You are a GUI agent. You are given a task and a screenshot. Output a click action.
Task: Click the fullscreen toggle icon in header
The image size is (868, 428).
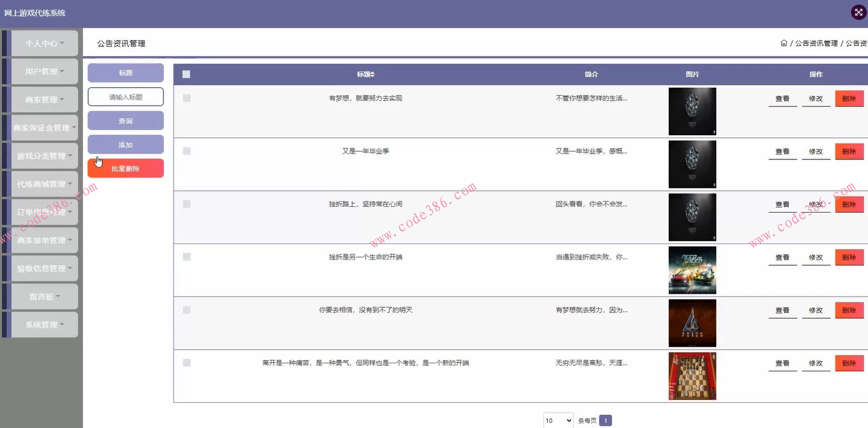pyautogui.click(x=858, y=13)
